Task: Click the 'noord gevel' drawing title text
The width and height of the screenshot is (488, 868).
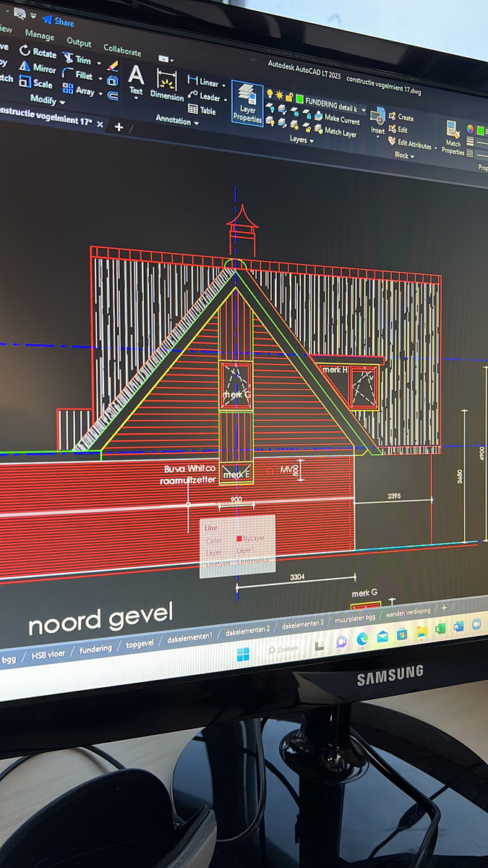Action: coord(100,618)
